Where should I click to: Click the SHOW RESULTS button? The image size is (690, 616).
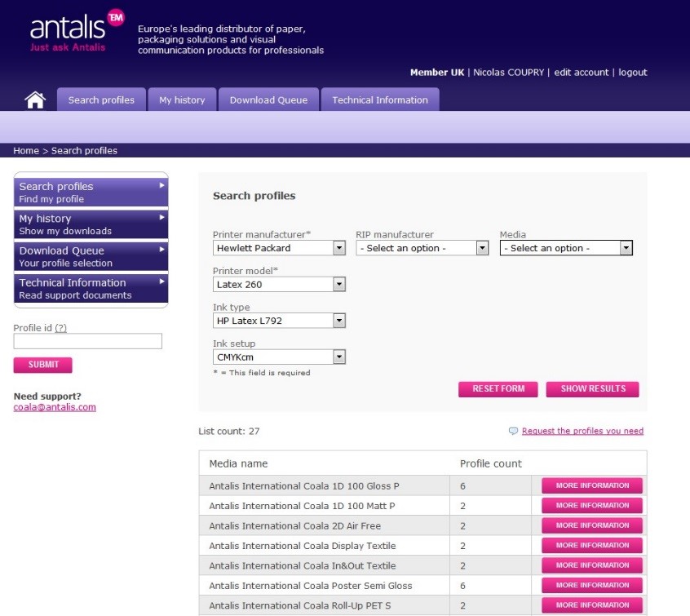[593, 389]
